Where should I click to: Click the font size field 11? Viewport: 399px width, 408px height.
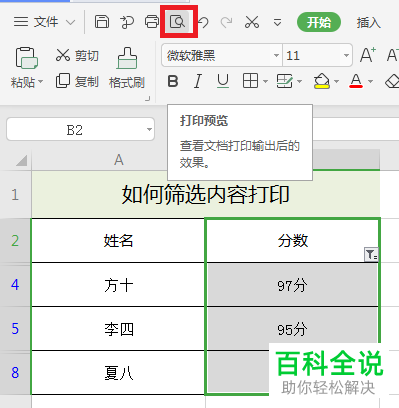pyautogui.click(x=312, y=55)
